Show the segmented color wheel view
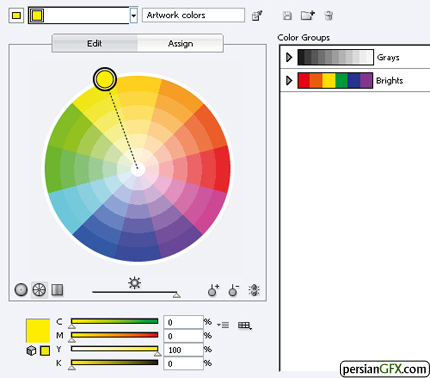Viewport: 430px width, 378px height. pyautogui.click(x=39, y=289)
